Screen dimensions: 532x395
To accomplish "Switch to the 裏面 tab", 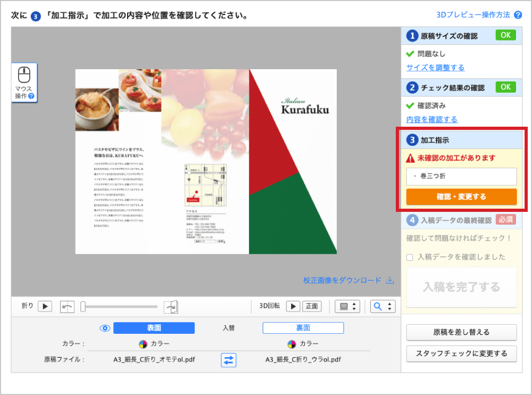I will (x=303, y=328).
